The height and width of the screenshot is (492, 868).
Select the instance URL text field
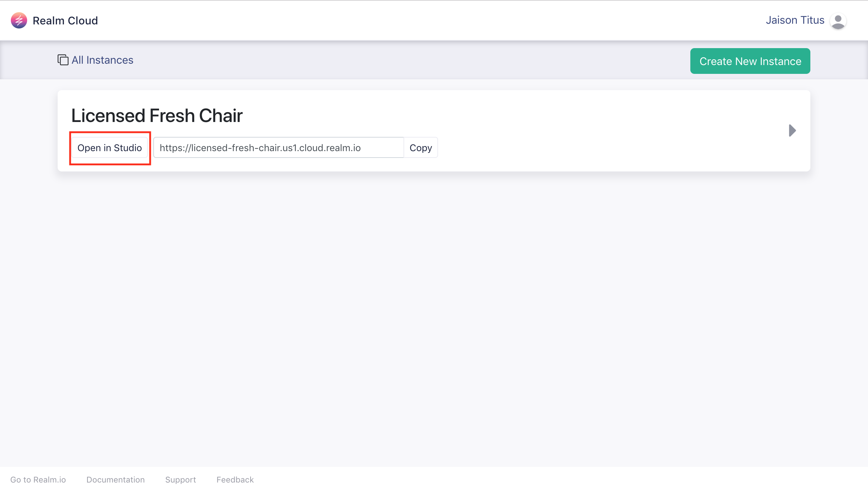point(278,148)
